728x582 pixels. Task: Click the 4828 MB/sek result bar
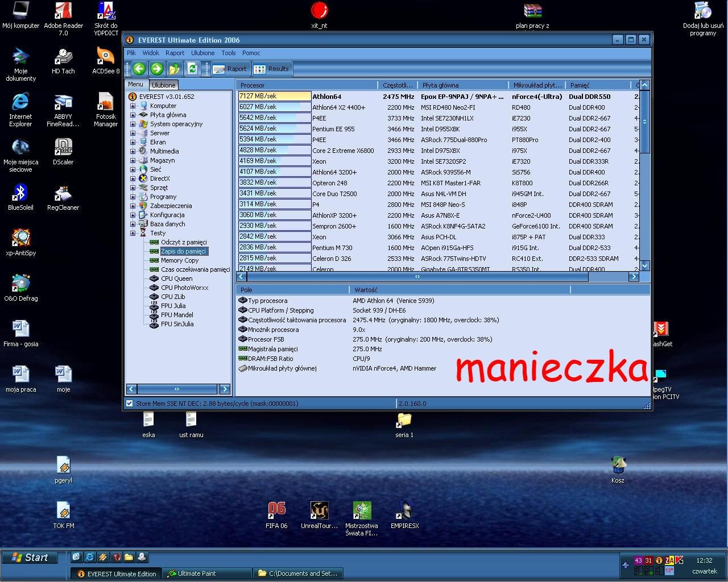[275, 150]
